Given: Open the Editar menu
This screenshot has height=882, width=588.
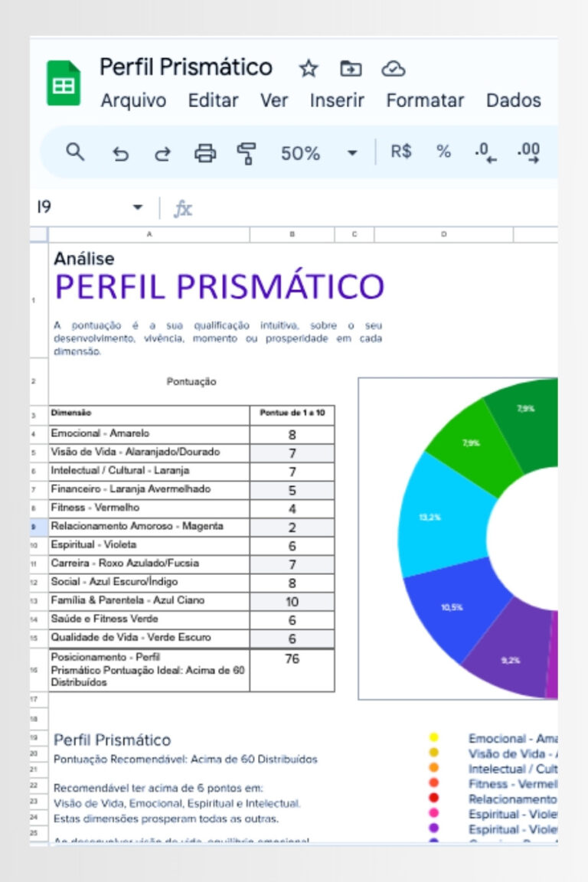Looking at the screenshot, I should (x=213, y=100).
